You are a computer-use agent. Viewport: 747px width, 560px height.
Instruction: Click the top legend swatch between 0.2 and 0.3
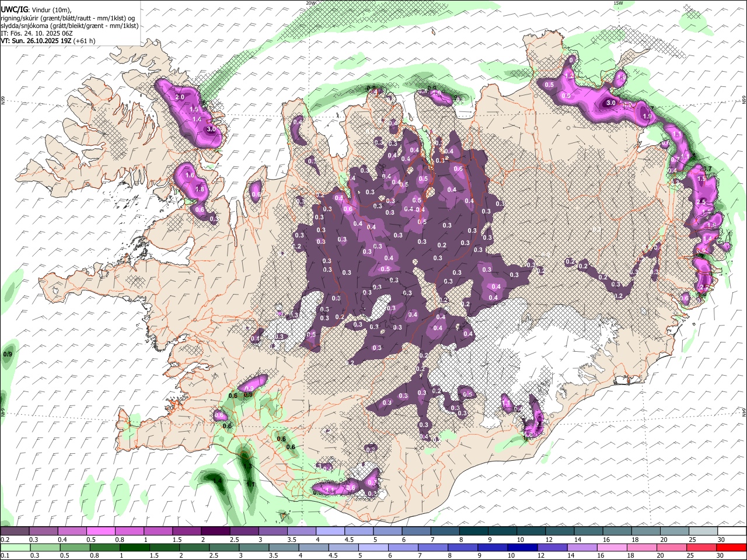coord(15,531)
